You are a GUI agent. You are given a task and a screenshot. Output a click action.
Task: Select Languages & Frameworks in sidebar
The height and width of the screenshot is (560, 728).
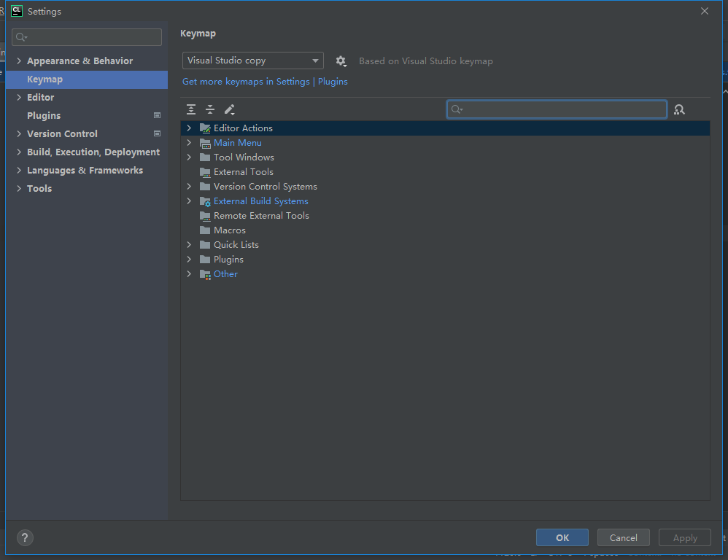(x=87, y=171)
